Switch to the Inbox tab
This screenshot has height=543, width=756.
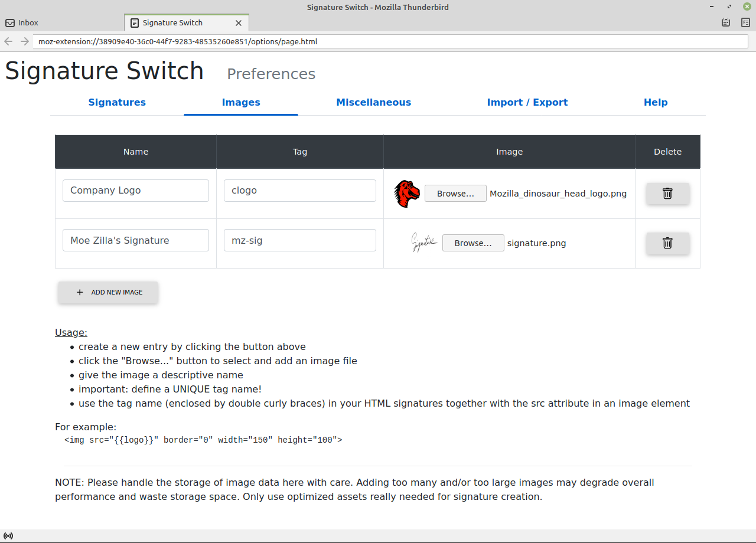pos(62,23)
